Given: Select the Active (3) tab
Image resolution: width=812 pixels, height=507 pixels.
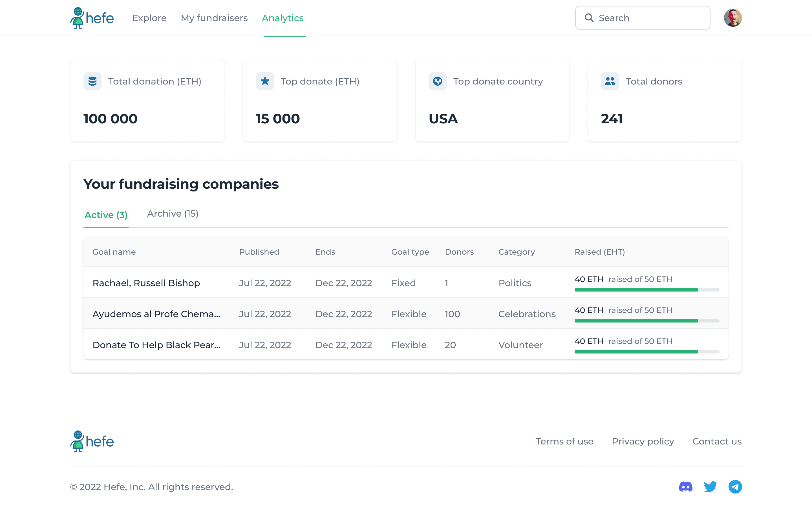Looking at the screenshot, I should click(106, 215).
